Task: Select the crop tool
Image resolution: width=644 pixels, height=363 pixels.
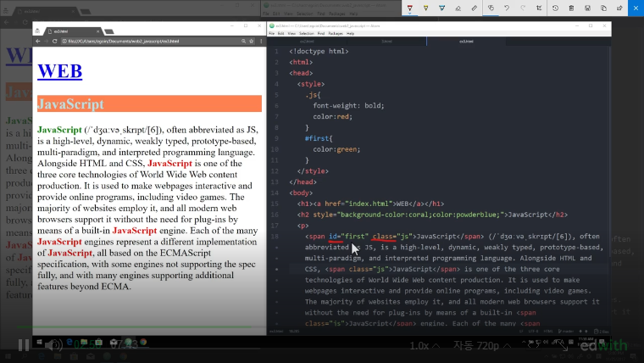Action: tap(539, 8)
